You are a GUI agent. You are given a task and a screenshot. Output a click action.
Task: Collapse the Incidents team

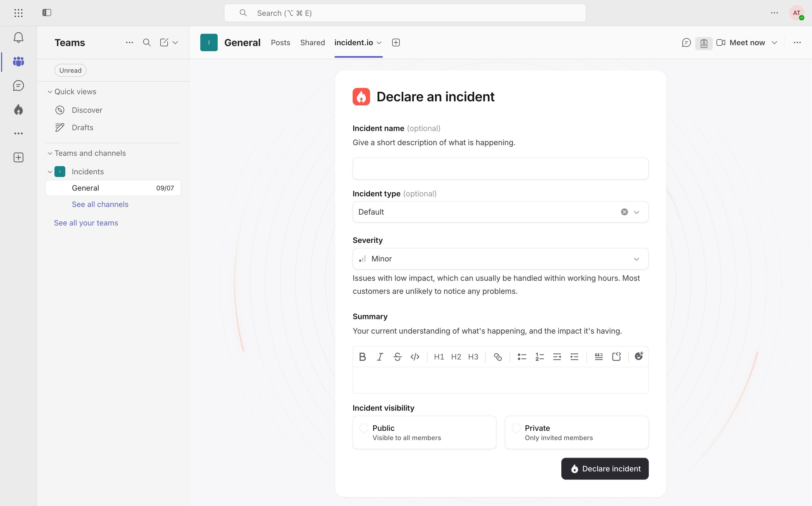(50, 172)
